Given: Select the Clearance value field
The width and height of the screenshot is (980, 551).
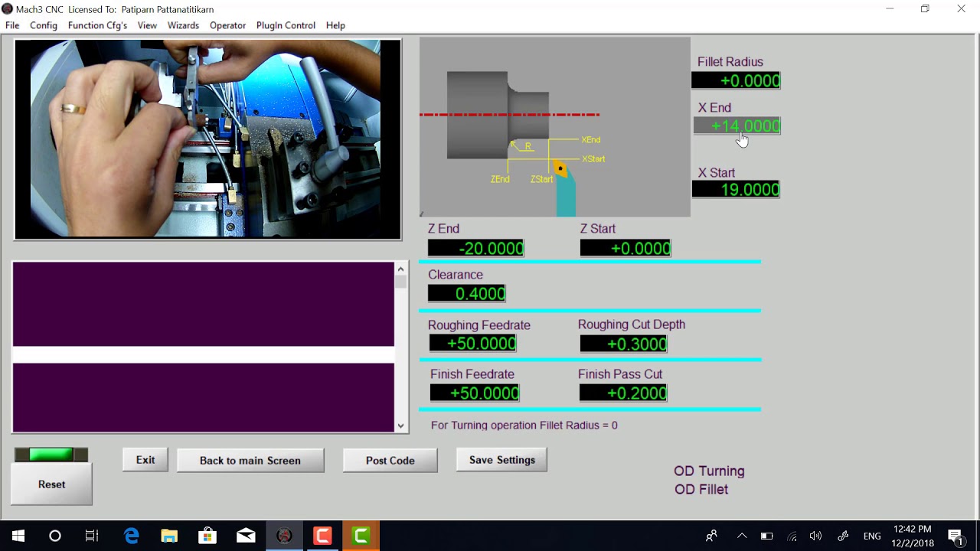Looking at the screenshot, I should [467, 293].
